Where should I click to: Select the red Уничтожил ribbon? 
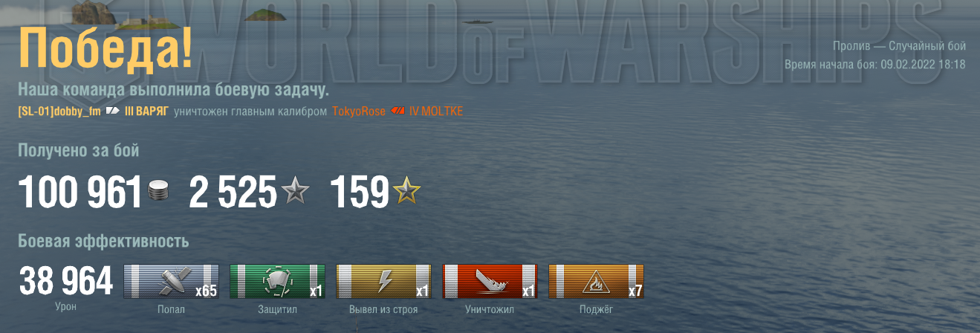coord(490,282)
